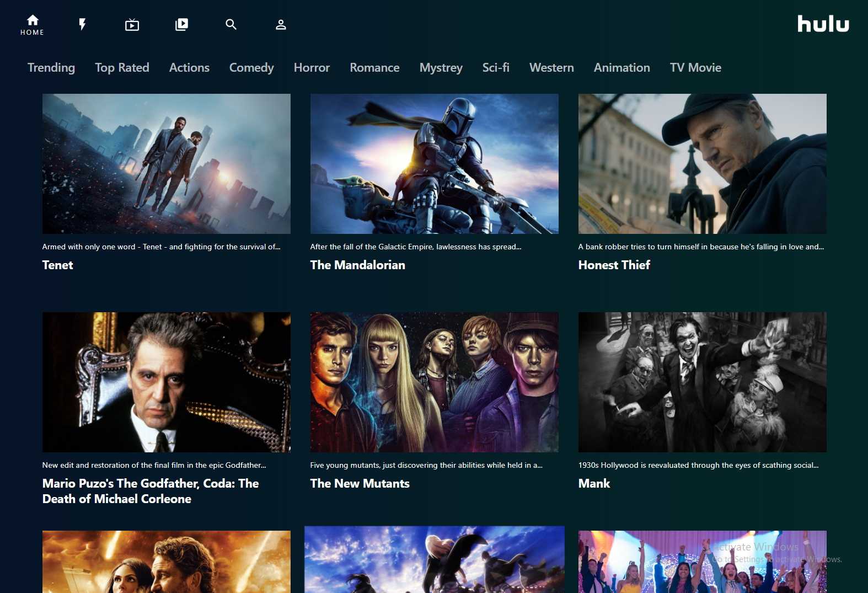Open The Mandalorian poster thumbnail
The width and height of the screenshot is (868, 593).
pos(435,164)
